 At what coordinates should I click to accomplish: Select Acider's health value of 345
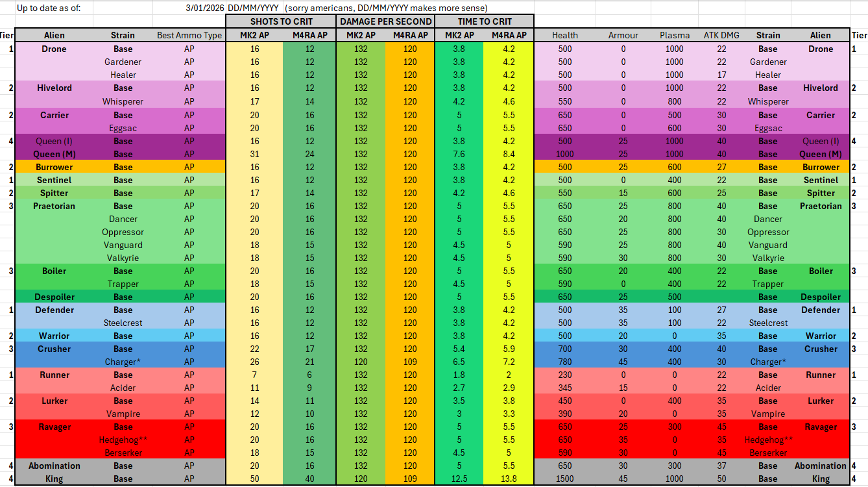[564, 388]
